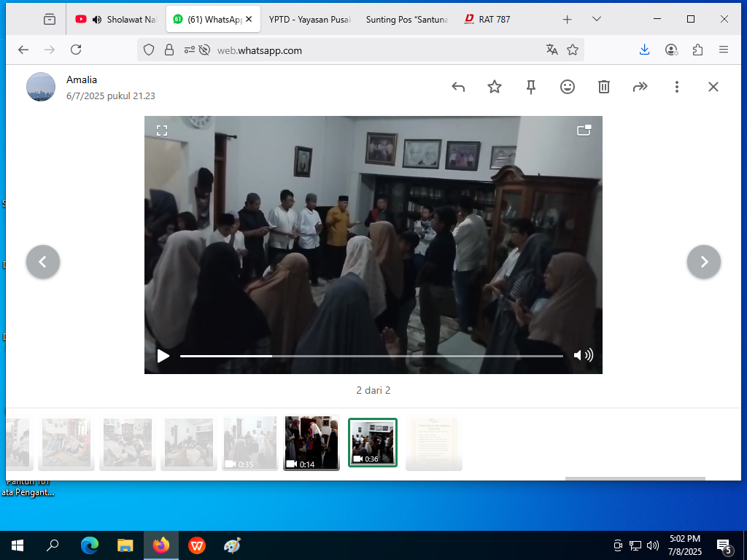Viewport: 747px width, 560px height.
Task: Close the WhatsApp media viewer
Action: pyautogui.click(x=713, y=87)
